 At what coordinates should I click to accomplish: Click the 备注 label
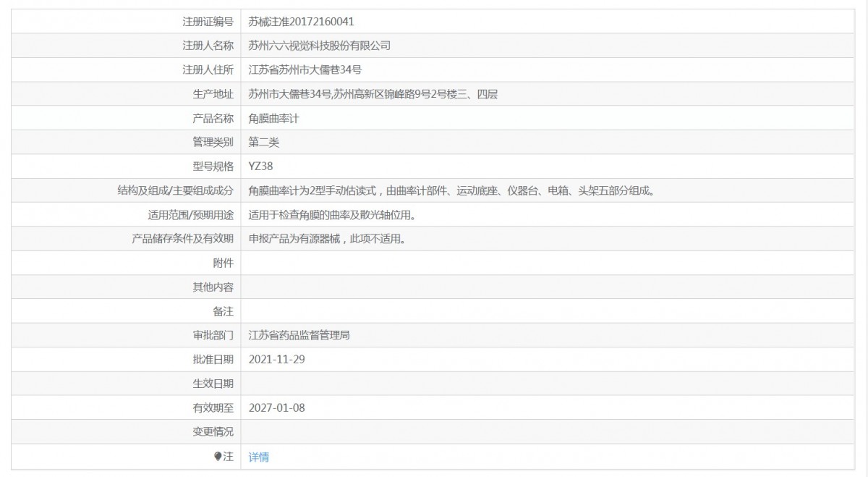click(224, 311)
